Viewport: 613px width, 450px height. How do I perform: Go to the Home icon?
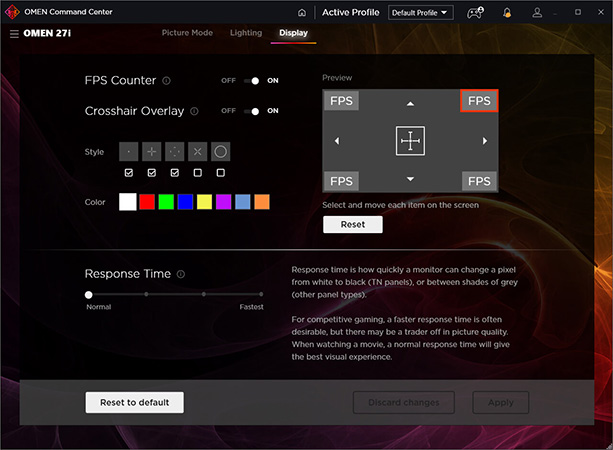point(303,12)
